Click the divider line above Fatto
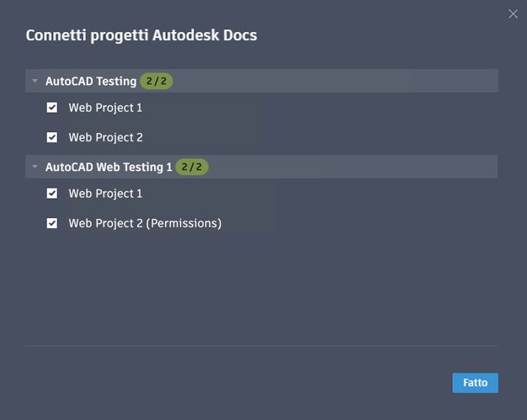This screenshot has width=527, height=420. point(262,345)
